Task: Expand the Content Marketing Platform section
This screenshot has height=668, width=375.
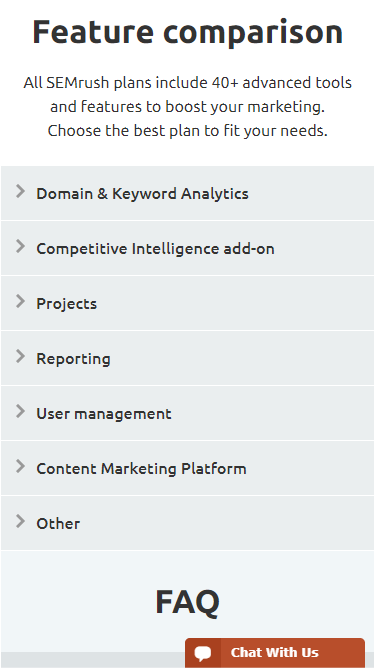Action: tap(188, 468)
